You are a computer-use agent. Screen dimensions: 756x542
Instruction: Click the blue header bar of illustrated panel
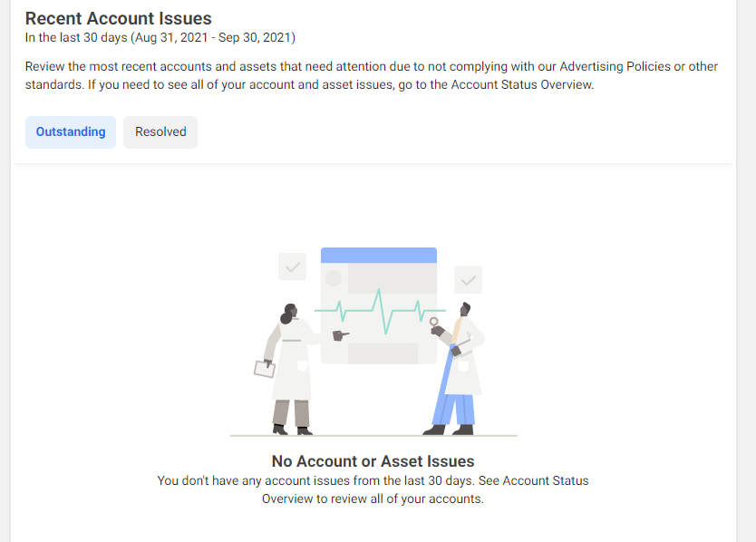click(378, 255)
